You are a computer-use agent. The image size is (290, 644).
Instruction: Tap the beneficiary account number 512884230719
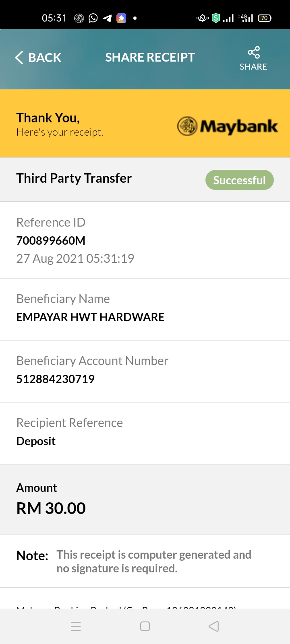point(56,379)
